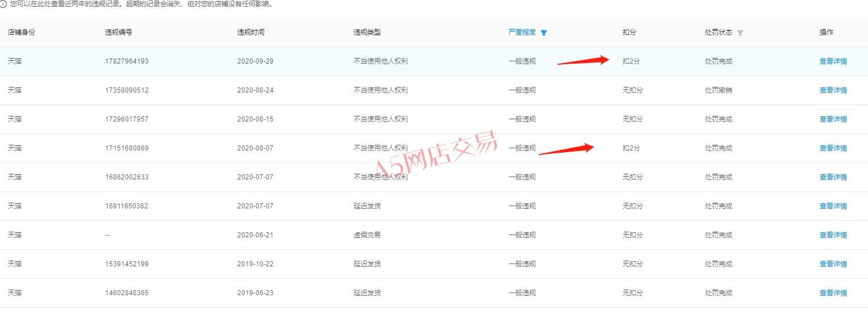868x314 pixels.
Task: Click 延迟发货 in the 2019-06-23 row
Action: click(367, 293)
